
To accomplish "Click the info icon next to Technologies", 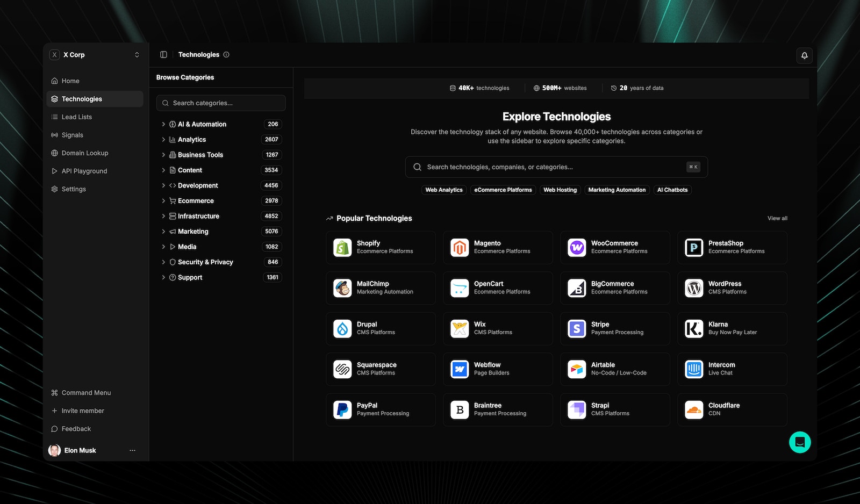I will 226,54.
